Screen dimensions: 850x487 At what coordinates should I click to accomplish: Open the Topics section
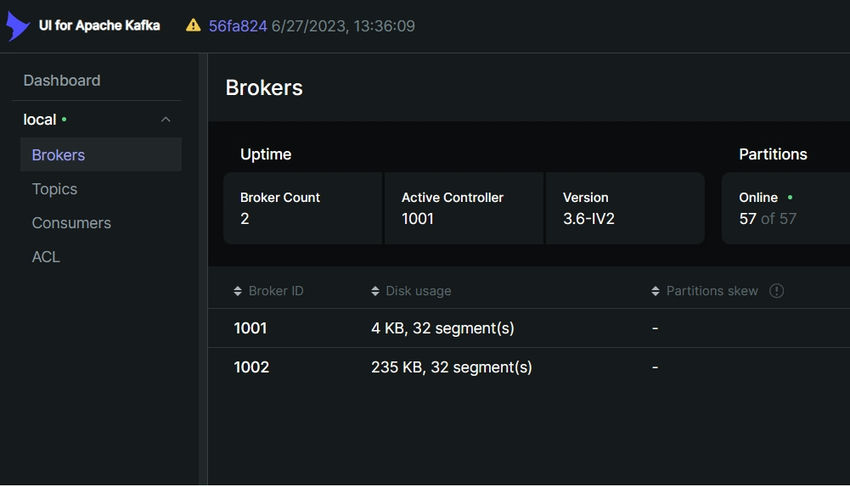coord(54,189)
